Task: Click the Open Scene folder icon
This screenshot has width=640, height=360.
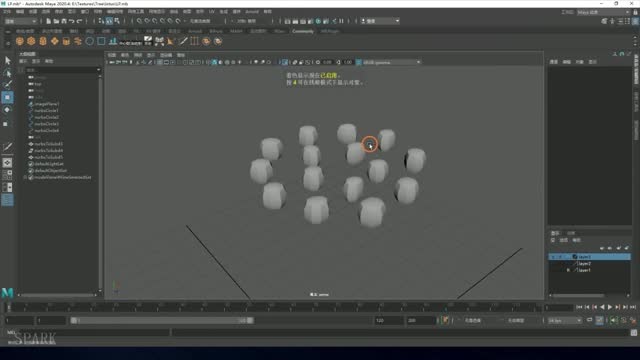Action: 56,21
